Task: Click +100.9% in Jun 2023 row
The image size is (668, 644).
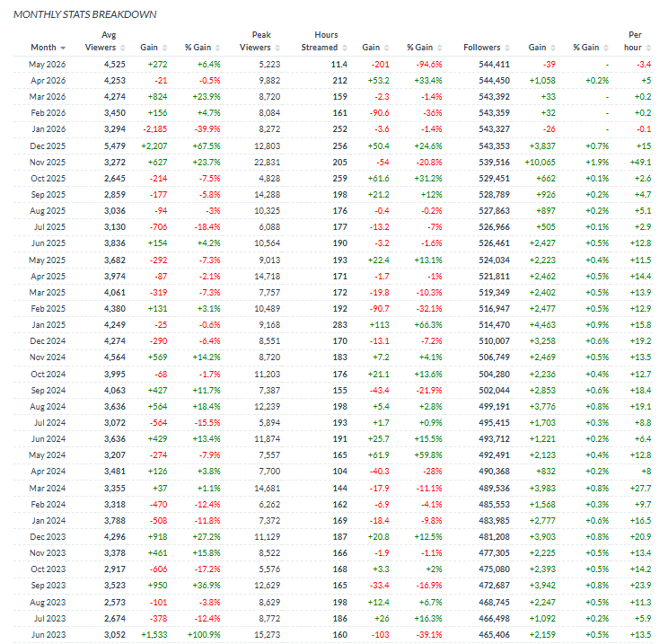Action: 204,636
